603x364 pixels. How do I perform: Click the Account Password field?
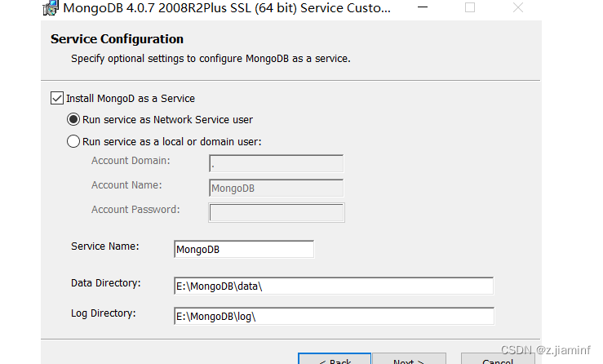coord(277,212)
